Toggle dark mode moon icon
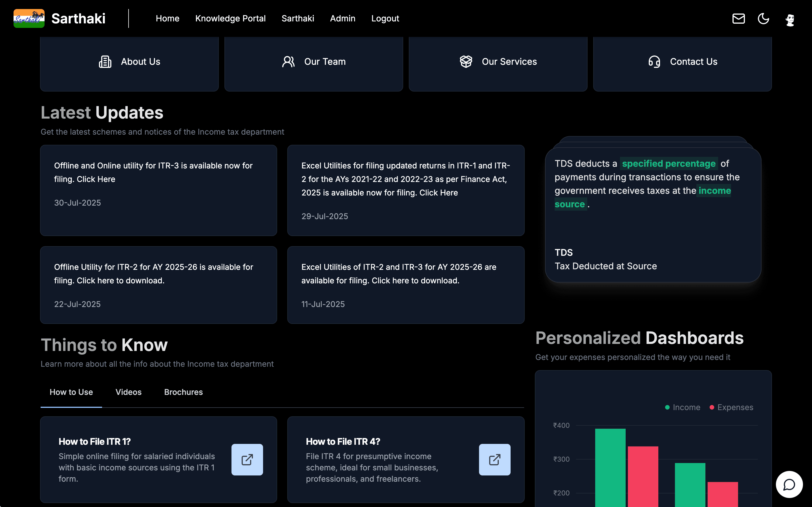The height and width of the screenshot is (507, 812). click(763, 18)
